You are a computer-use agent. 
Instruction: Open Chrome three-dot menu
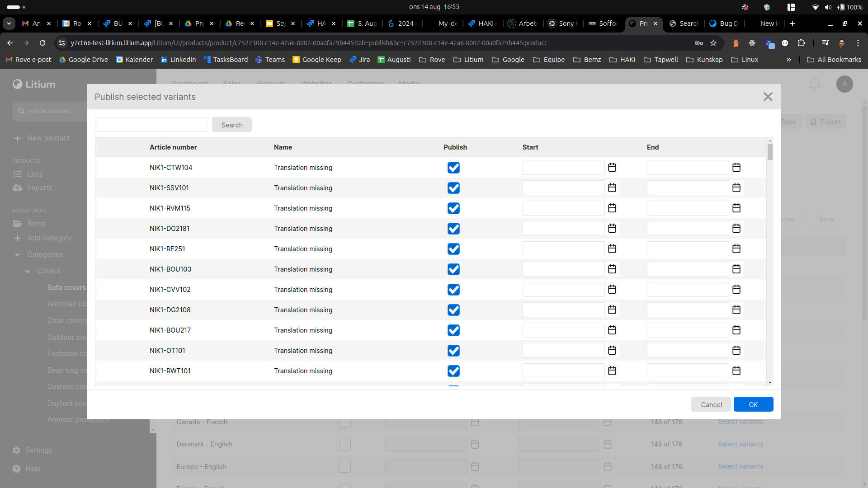click(858, 43)
